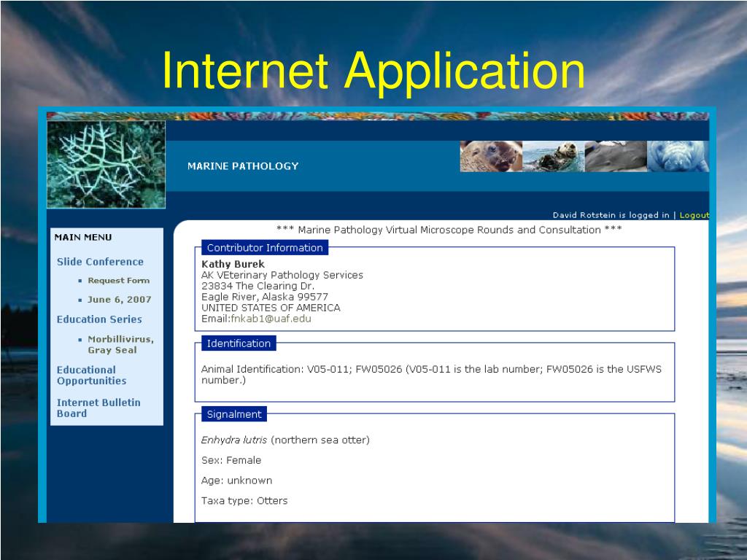Image resolution: width=747 pixels, height=560 pixels.
Task: Click the Identification section label
Action: point(239,343)
